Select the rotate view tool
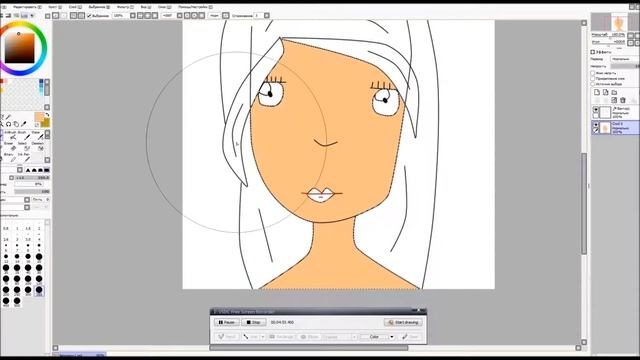Image resolution: width=640 pixels, height=360 pixels. point(9,124)
